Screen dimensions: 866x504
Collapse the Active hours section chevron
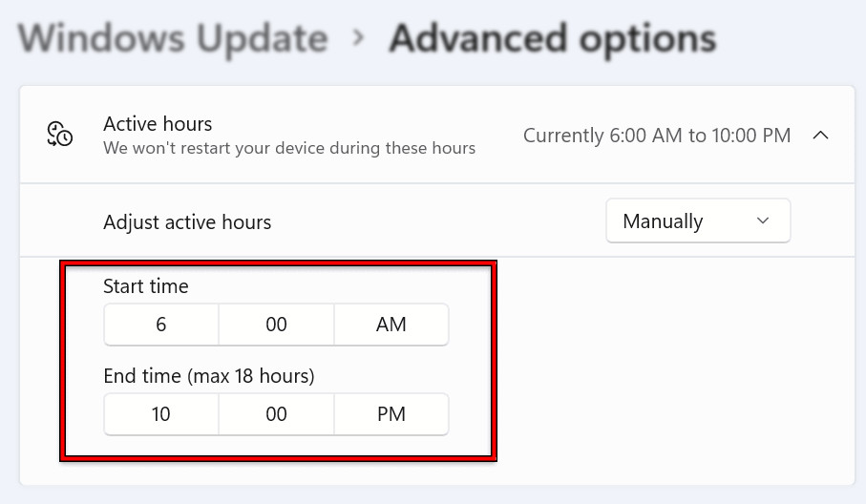(820, 136)
